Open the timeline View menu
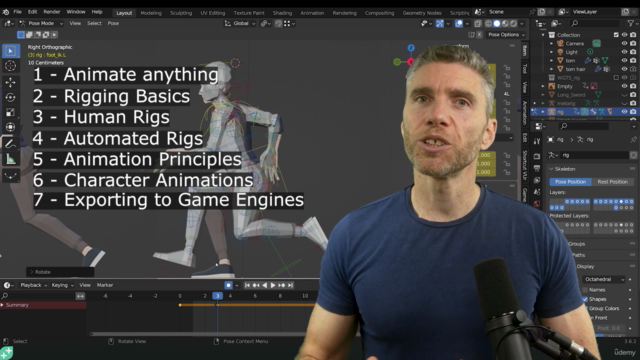This screenshot has height=360, width=640. tap(85, 285)
